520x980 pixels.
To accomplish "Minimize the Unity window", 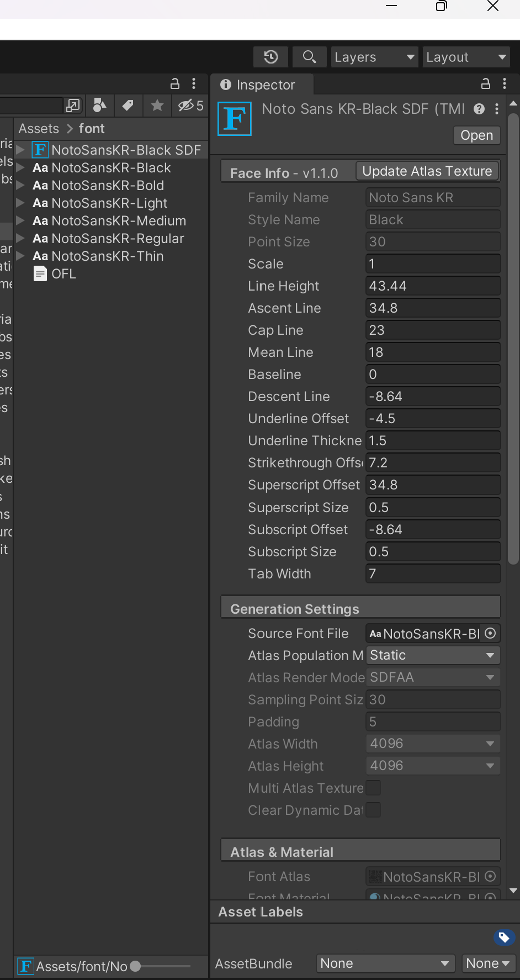I will (x=391, y=6).
